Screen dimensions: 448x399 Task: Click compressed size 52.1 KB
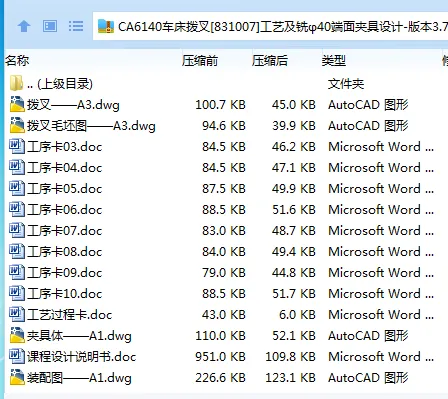click(x=294, y=336)
